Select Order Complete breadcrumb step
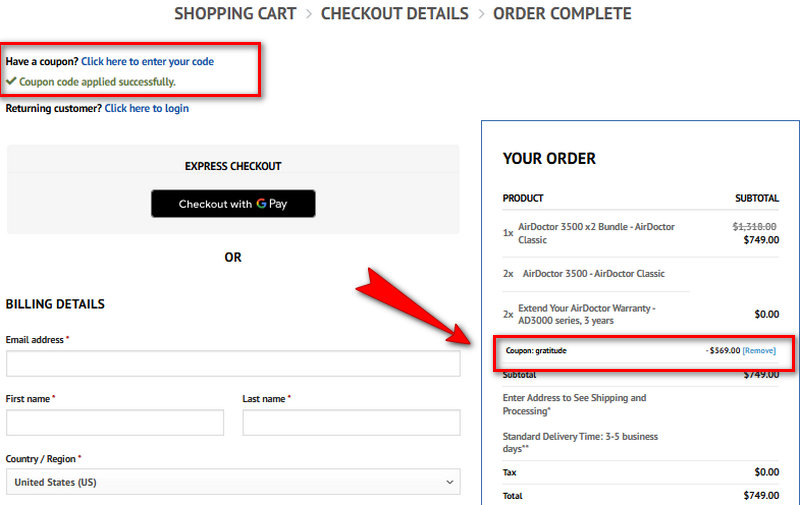 click(x=562, y=14)
